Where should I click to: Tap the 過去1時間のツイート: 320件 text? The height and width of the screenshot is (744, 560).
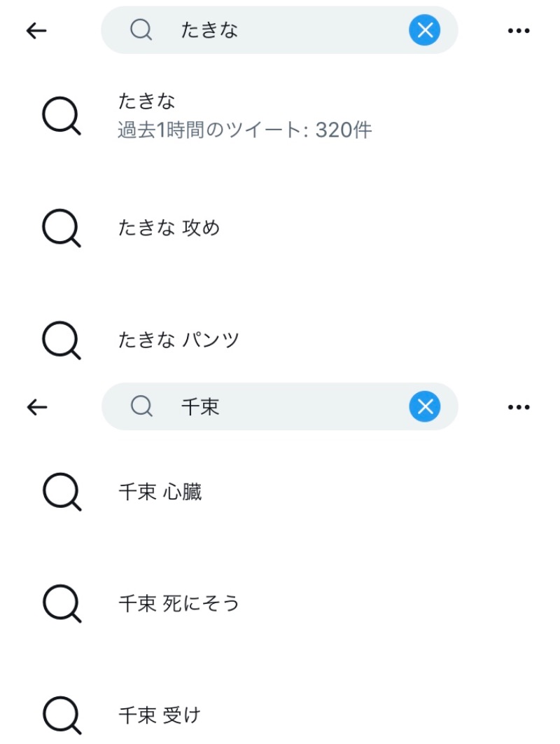pyautogui.click(x=244, y=130)
